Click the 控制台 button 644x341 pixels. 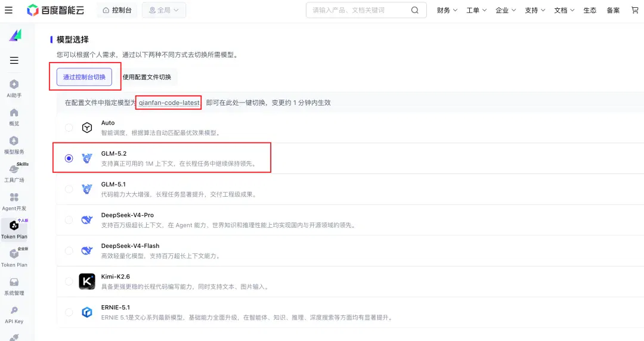(117, 10)
